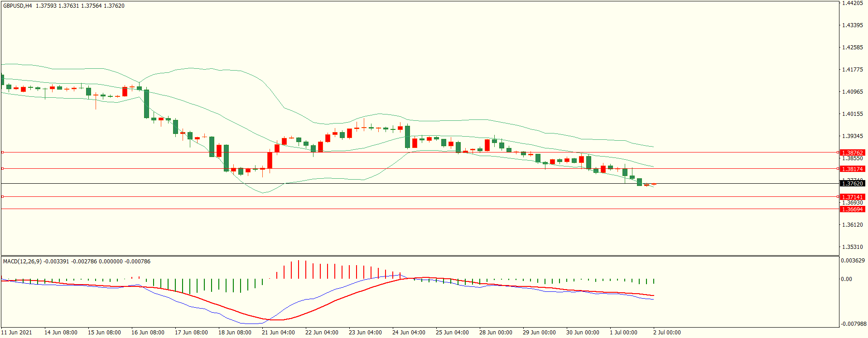Select the red 1.38174 price level tag
The height and width of the screenshot is (338, 868).
(853, 169)
